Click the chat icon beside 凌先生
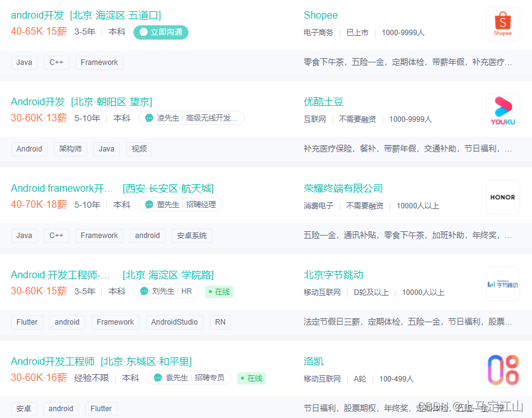The width and height of the screenshot is (532, 418). pos(149,118)
